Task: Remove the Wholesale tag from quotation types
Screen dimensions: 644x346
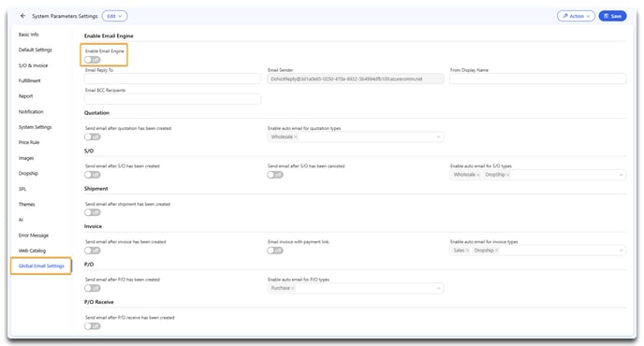Action: click(295, 137)
